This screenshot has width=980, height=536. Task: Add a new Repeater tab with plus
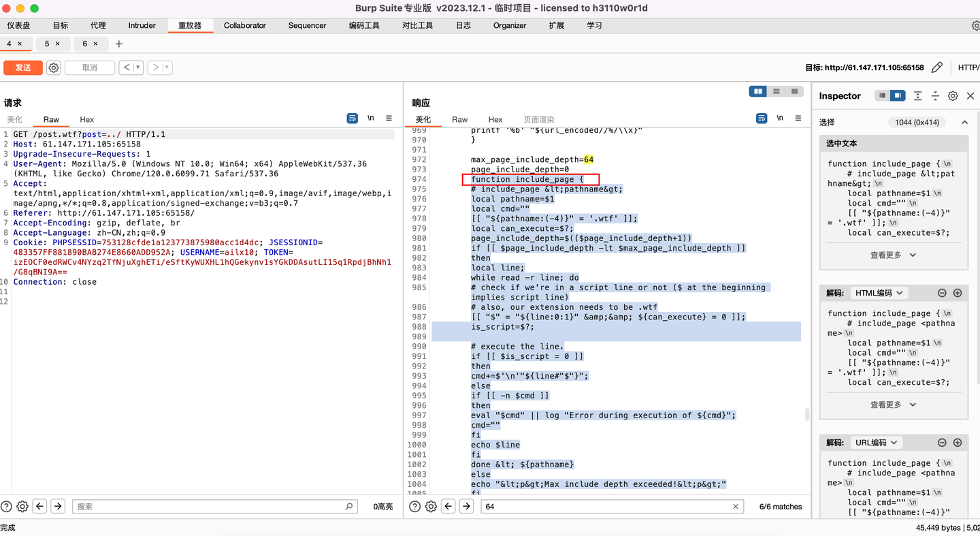coord(119,44)
